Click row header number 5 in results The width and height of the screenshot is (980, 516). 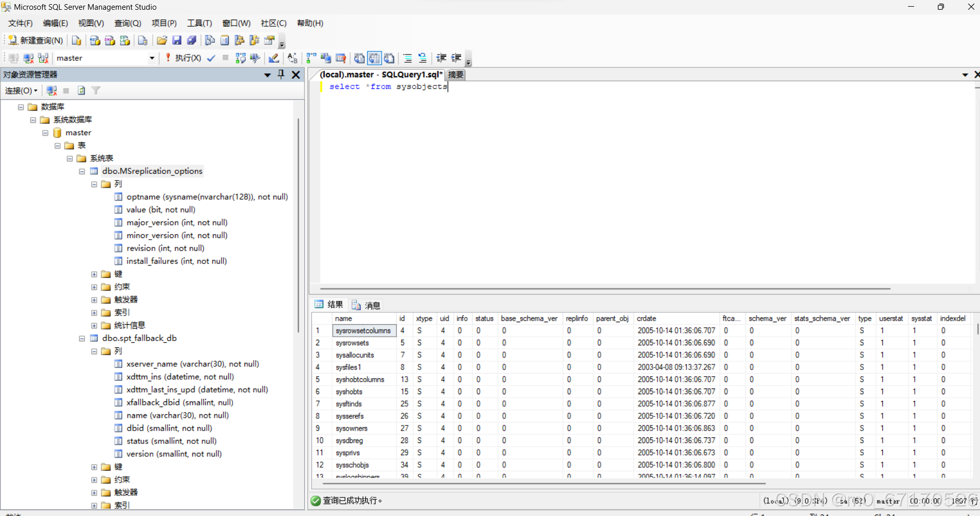click(321, 380)
